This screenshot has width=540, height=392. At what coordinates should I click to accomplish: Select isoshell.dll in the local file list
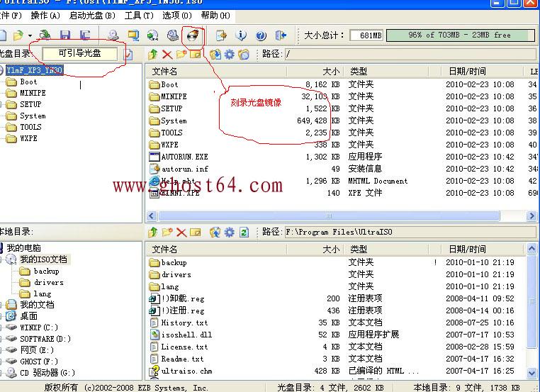coord(186,335)
